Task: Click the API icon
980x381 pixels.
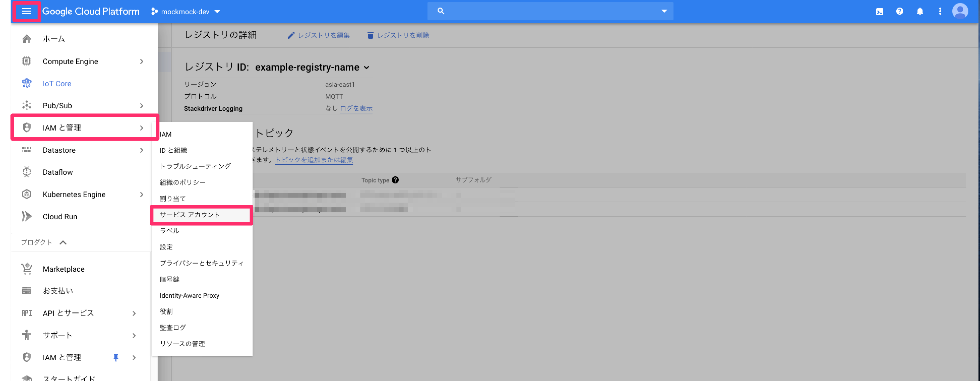Action: (x=27, y=313)
